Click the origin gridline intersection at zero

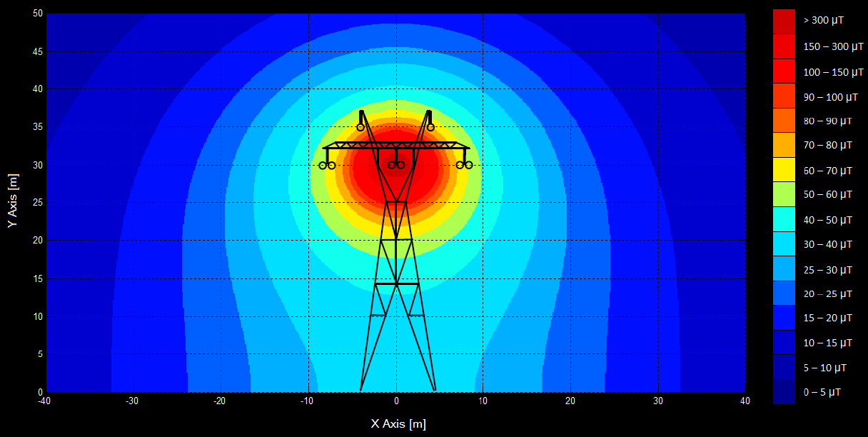pyautogui.click(x=395, y=391)
